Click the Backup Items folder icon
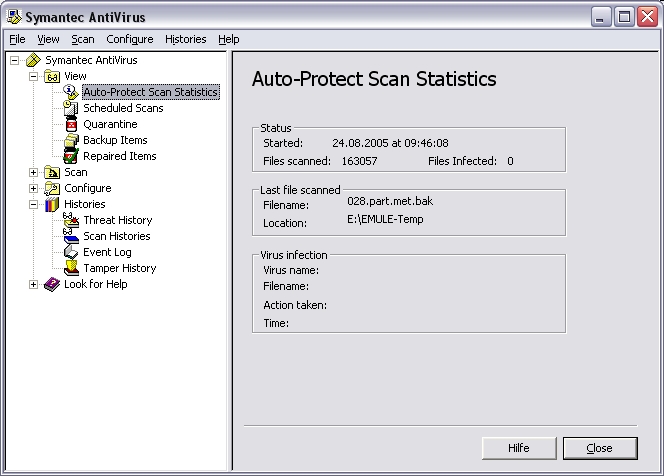This screenshot has width=664, height=476. (x=71, y=141)
